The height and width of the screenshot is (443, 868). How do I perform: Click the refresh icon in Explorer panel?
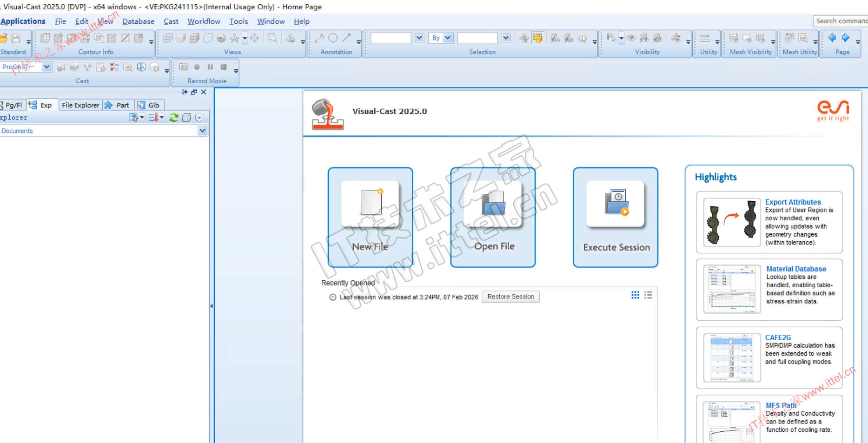(x=174, y=118)
